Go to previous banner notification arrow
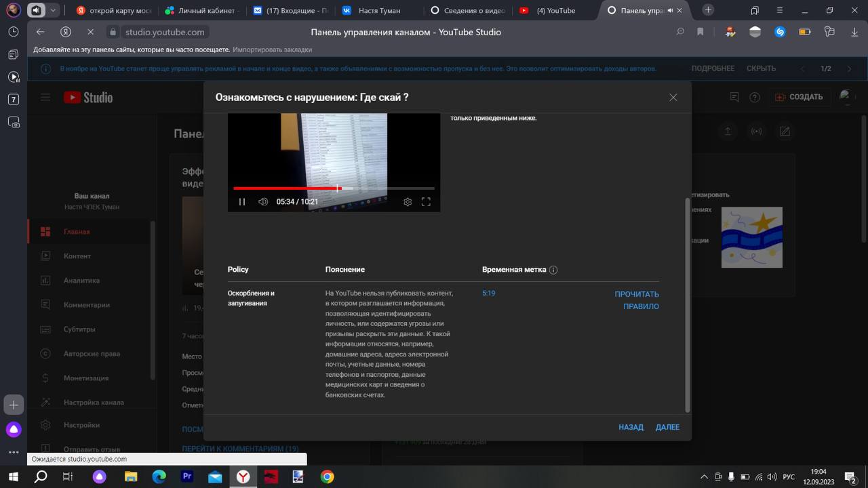The width and height of the screenshot is (868, 488). coord(803,68)
